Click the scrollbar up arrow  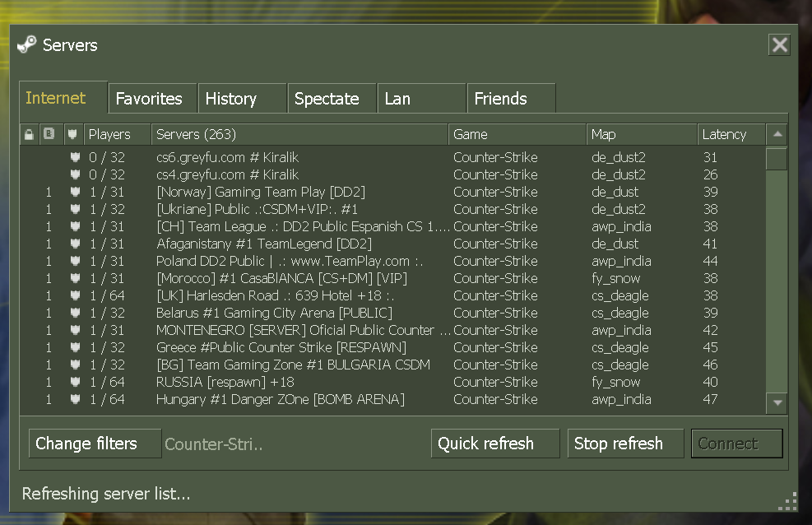click(777, 135)
